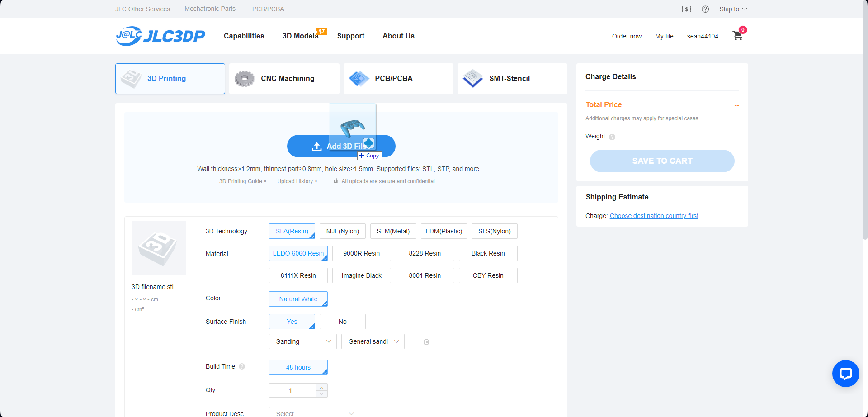Open PCB/PCBA link in top bar
The width and height of the screenshot is (868, 417).
tap(268, 9)
